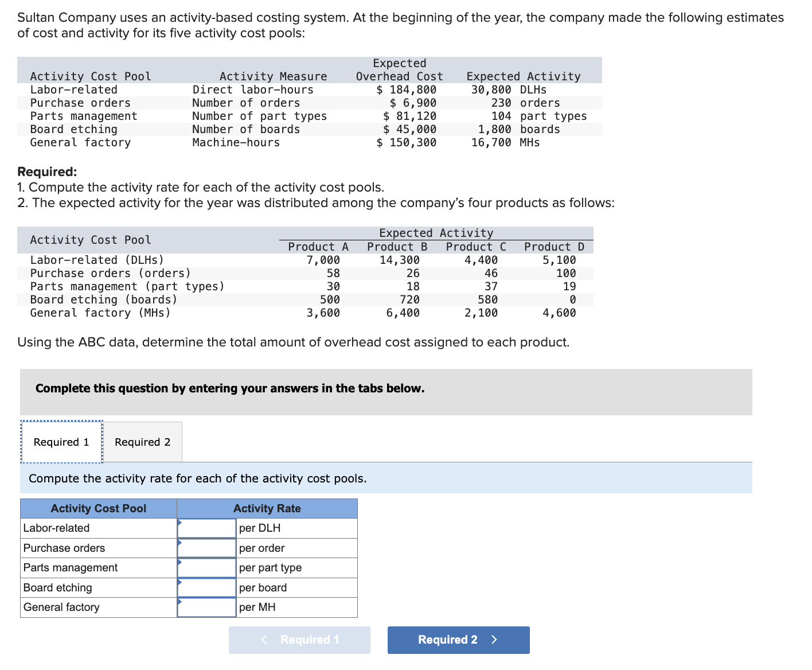
Task: Select the Activity Cost Pool answer-table header
Action: pos(99,508)
